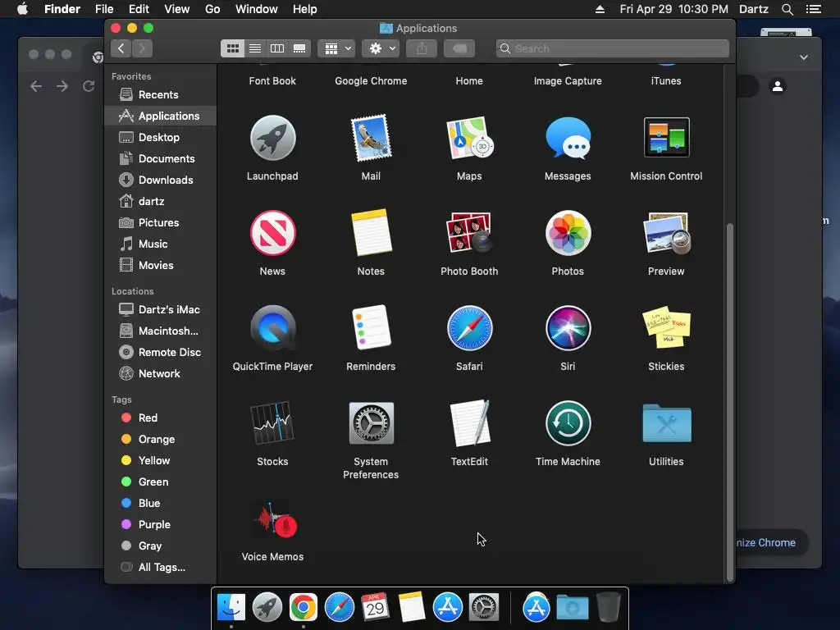This screenshot has width=840, height=630.
Task: Open the Photo Booth app icon
Action: coord(469,233)
